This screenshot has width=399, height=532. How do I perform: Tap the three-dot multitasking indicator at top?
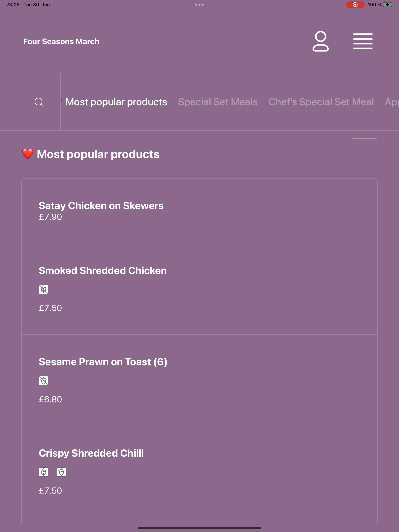(199, 4)
